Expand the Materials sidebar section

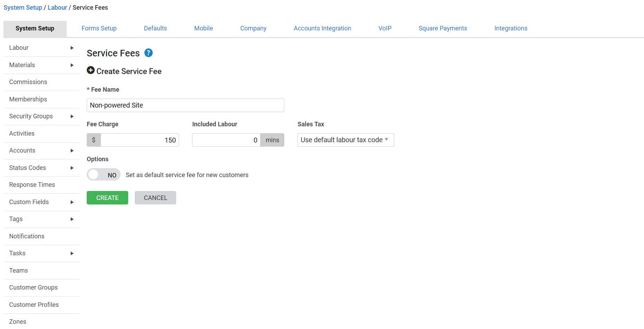72,65
